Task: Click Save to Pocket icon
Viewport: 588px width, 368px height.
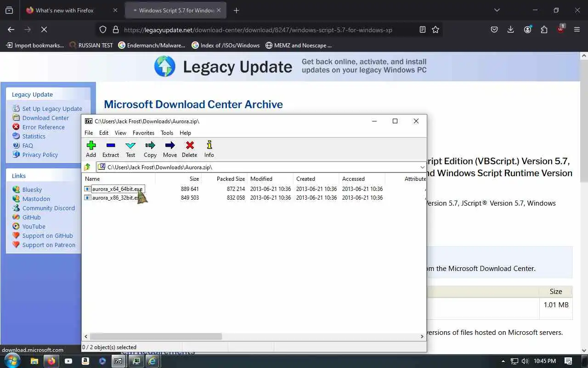Action: pos(494,29)
